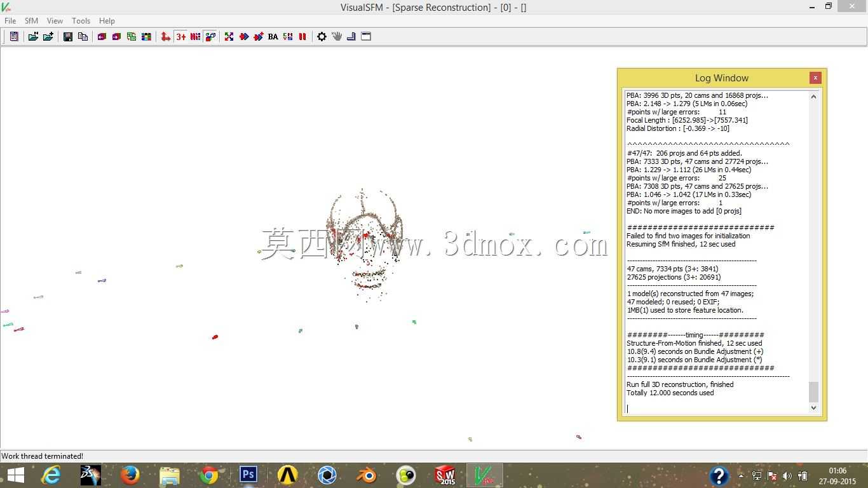
Task: Click the window layout toolbar icon
Action: 367,37
